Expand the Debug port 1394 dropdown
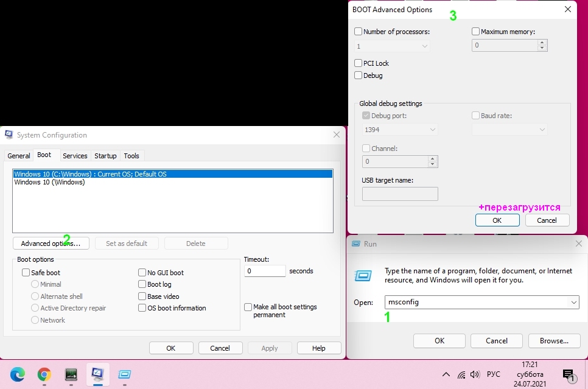 tap(432, 130)
